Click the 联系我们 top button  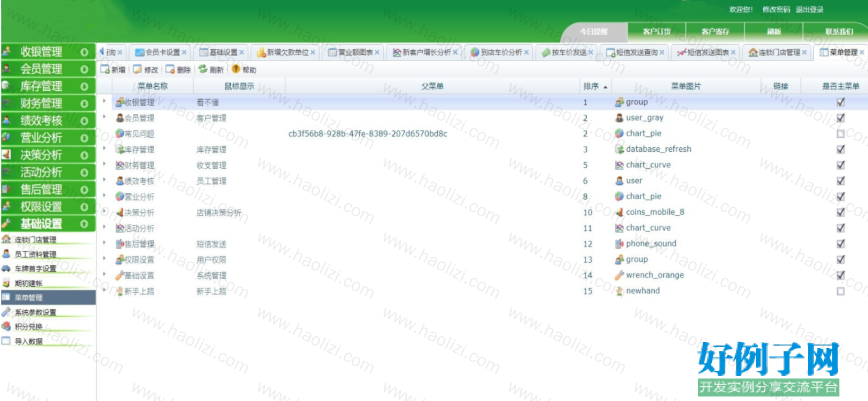click(839, 32)
